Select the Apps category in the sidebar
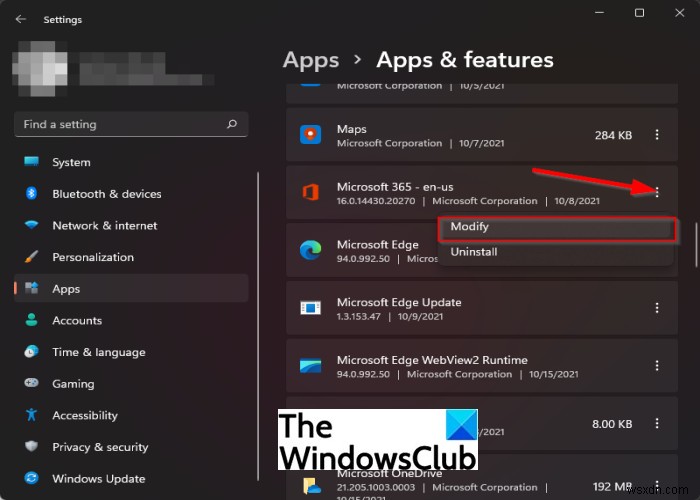700x500 pixels. click(131, 288)
